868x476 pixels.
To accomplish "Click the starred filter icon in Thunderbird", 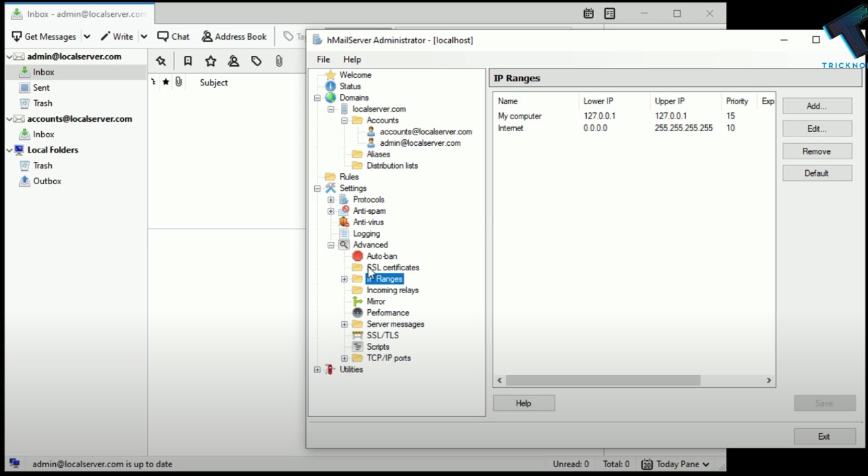I will coord(211,61).
